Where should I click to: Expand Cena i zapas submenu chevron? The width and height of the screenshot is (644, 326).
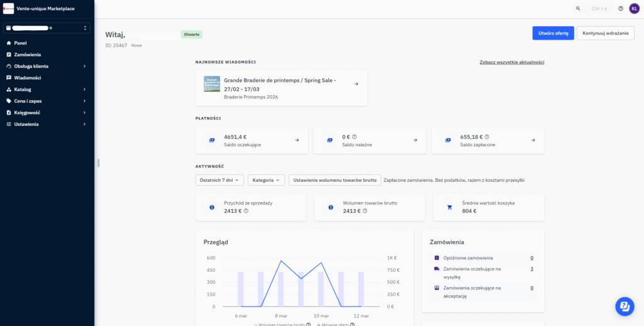[x=85, y=101]
